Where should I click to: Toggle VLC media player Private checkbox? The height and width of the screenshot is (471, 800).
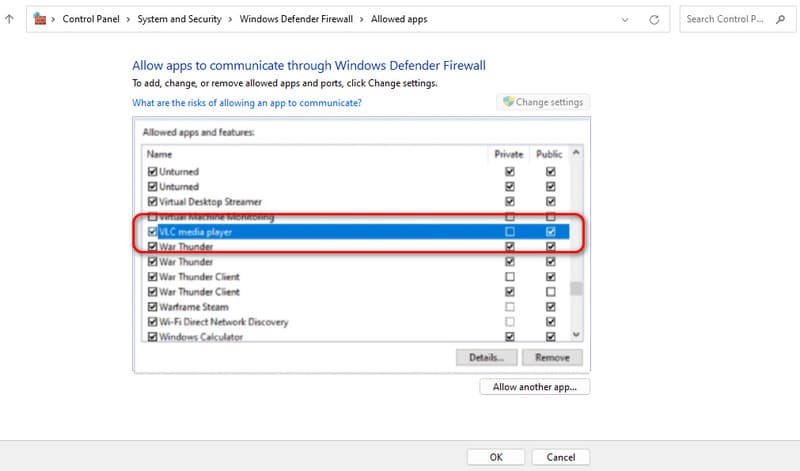click(x=510, y=232)
